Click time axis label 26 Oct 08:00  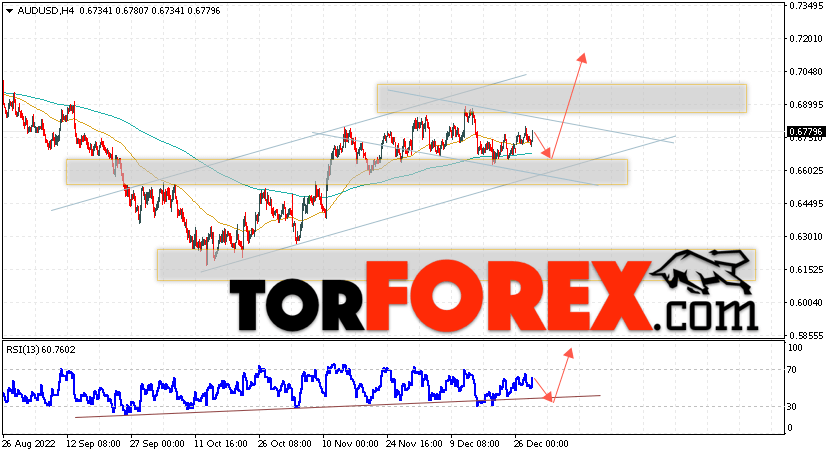[x=285, y=443]
